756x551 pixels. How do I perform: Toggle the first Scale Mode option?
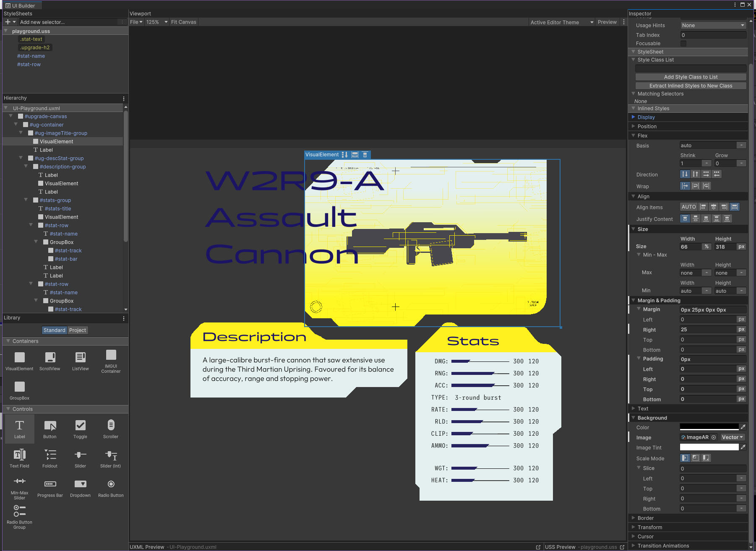685,458
